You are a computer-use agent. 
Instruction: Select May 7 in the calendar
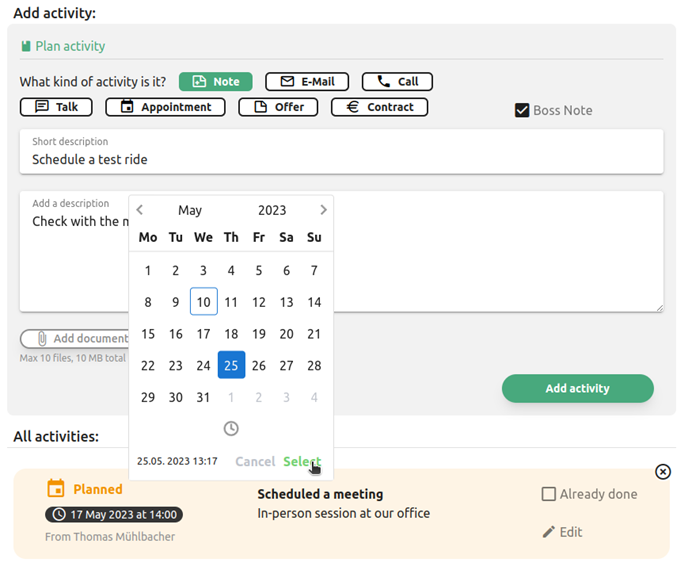[314, 270]
